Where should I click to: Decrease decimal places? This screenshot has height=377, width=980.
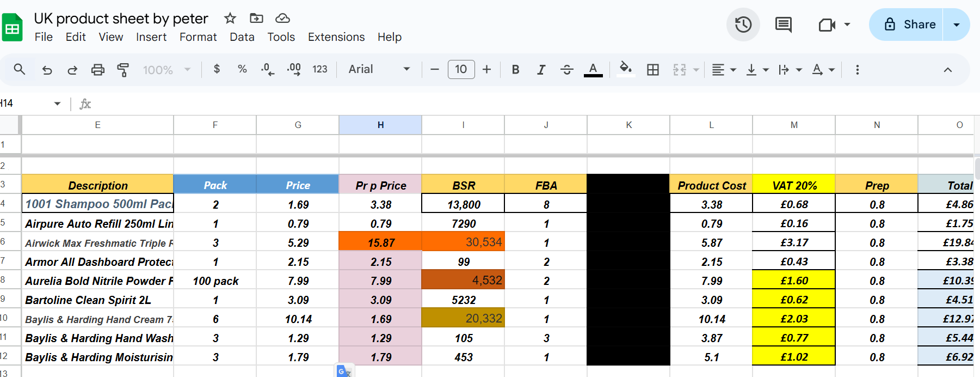pyautogui.click(x=268, y=69)
